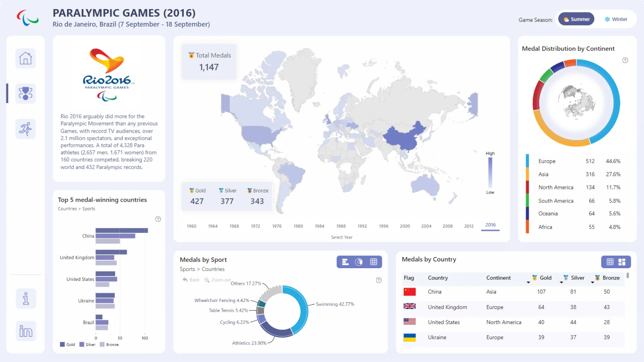This screenshot has width=644, height=362.
Task: Click Europe color swatch in continent legend
Action: pyautogui.click(x=527, y=161)
